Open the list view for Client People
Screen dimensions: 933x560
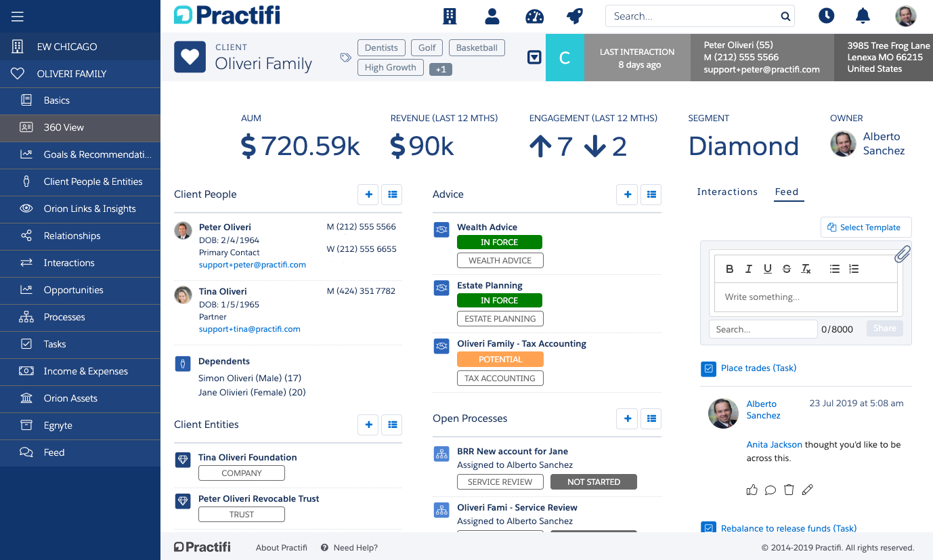tap(392, 194)
